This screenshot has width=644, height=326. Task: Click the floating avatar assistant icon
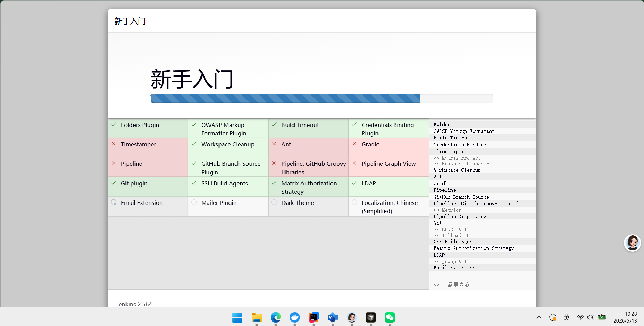click(x=633, y=243)
